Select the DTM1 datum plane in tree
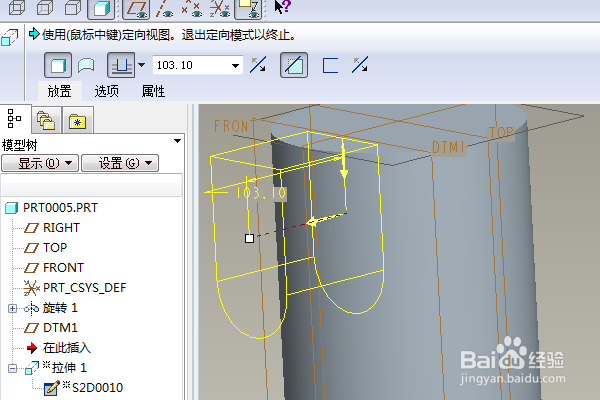Screen dimensions: 600x400 tap(51, 328)
